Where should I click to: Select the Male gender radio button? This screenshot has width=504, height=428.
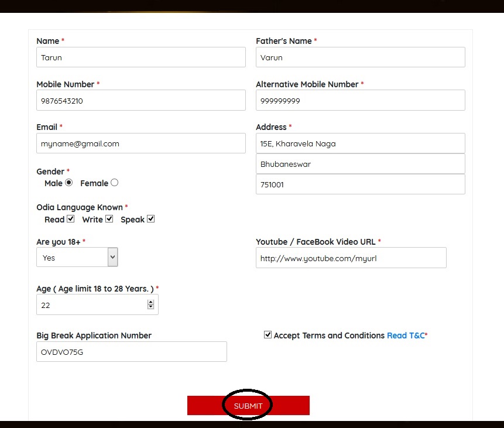coord(69,183)
